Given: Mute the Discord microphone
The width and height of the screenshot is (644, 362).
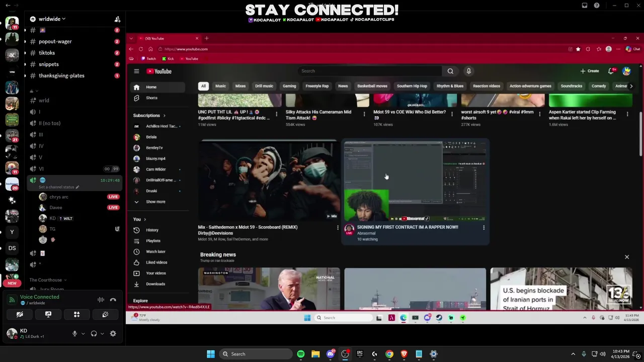Looking at the screenshot, I should (x=74, y=333).
